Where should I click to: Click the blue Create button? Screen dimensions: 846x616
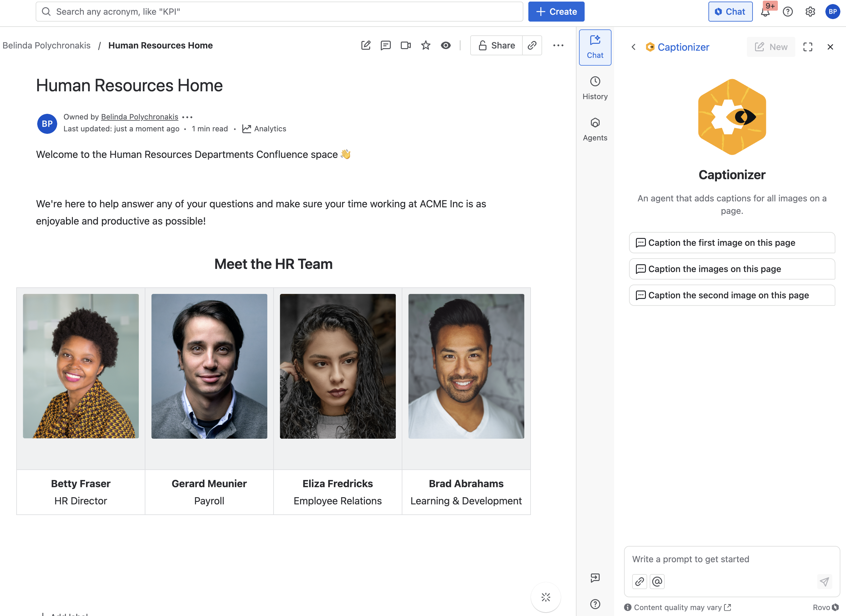(x=556, y=12)
